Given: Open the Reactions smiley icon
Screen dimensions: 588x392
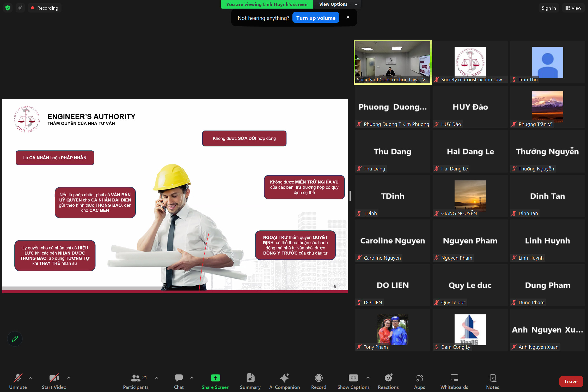Looking at the screenshot, I should (388, 378).
